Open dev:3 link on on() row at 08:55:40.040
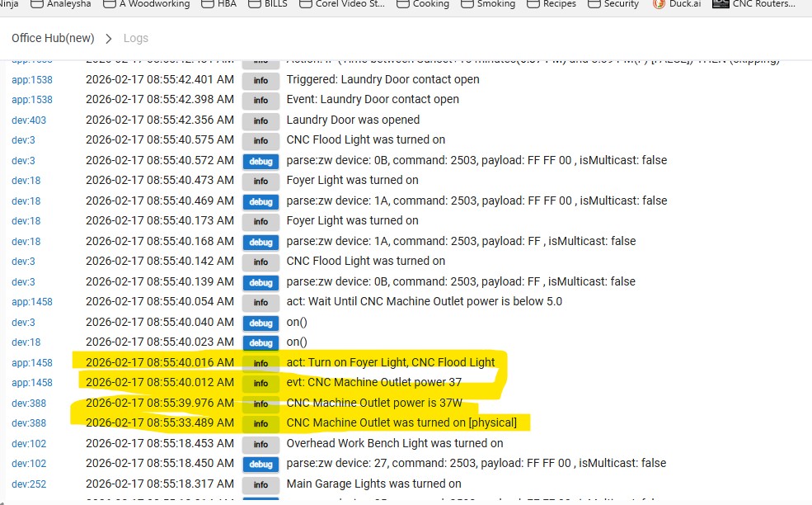 click(23, 323)
